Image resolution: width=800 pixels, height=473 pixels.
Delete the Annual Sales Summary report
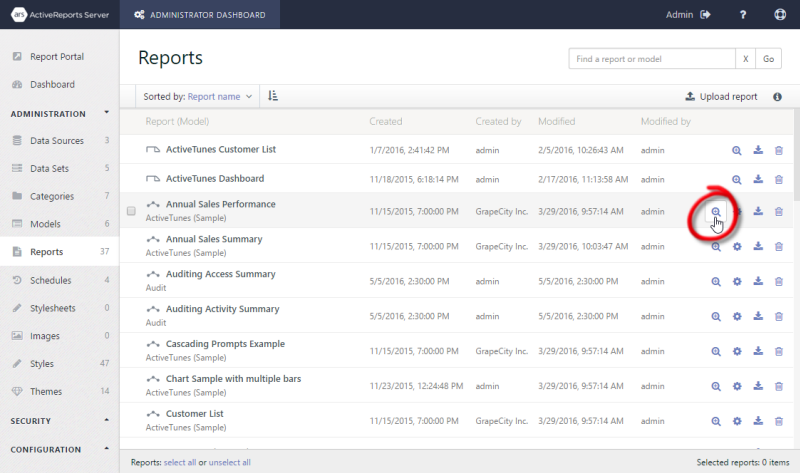(779, 246)
